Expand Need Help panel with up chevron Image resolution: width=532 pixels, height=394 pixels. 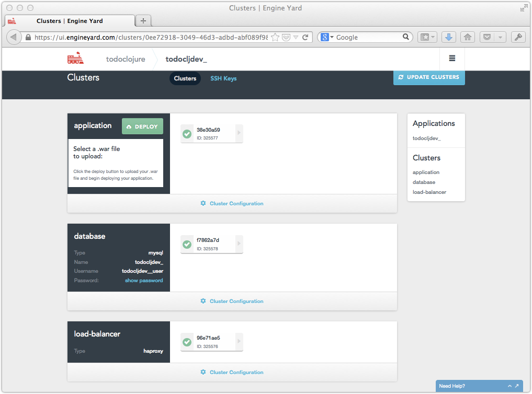(x=510, y=386)
